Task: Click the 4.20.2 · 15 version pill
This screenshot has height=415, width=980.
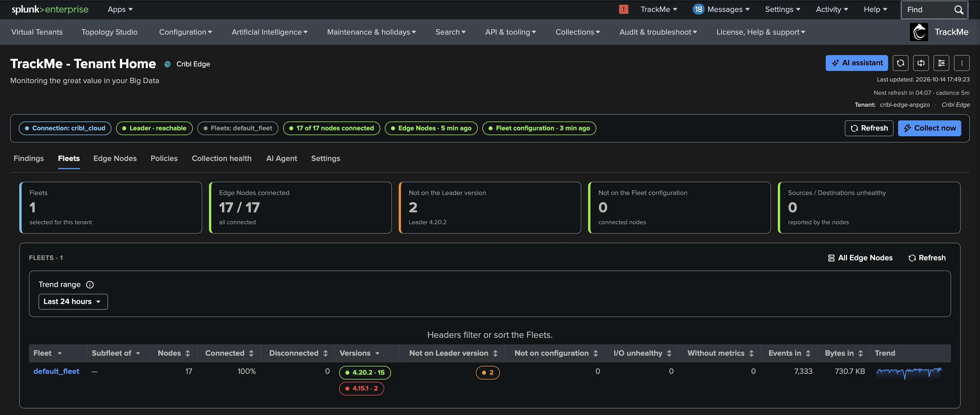Action: coord(365,372)
